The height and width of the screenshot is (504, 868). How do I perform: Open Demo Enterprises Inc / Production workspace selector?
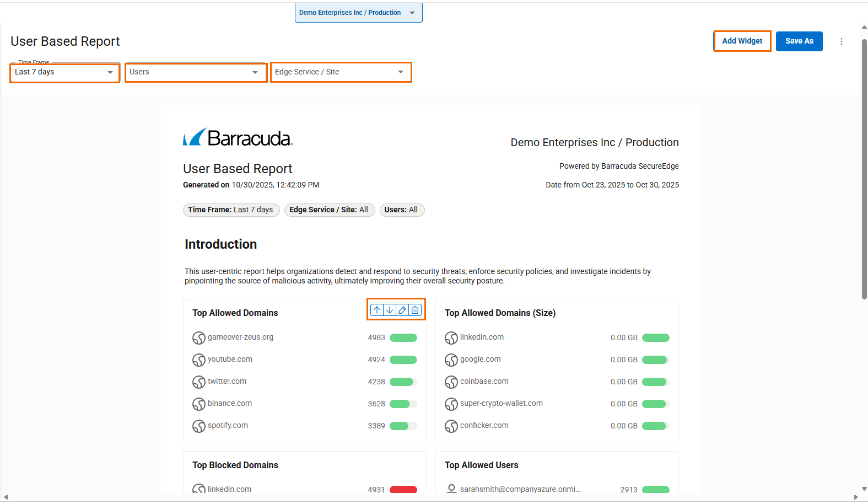click(358, 13)
